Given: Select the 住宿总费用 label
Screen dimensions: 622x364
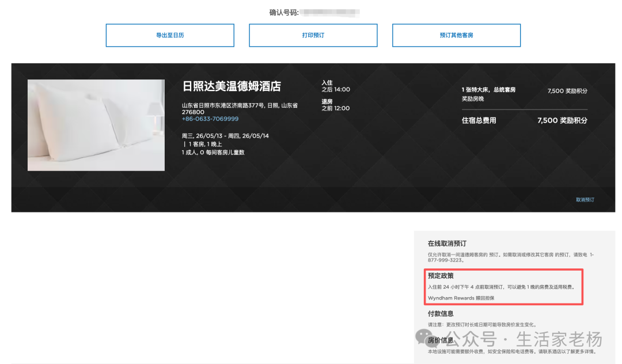Looking at the screenshot, I should [x=479, y=120].
